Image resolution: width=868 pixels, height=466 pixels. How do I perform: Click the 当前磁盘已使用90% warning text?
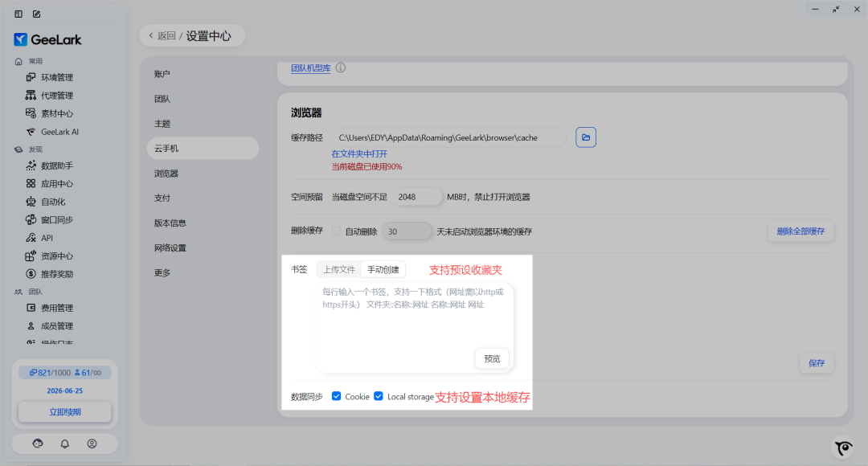(x=366, y=166)
